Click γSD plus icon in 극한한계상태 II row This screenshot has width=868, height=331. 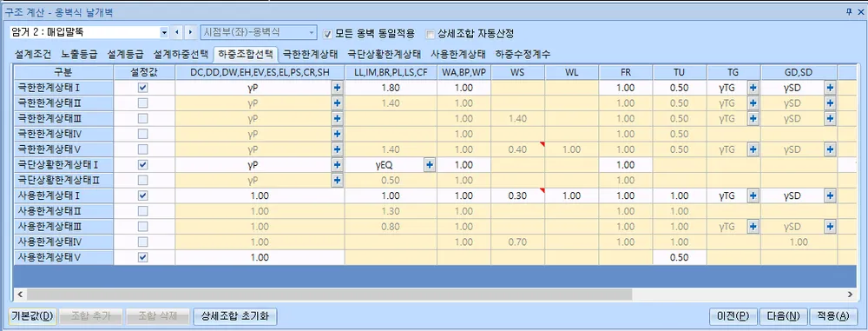click(830, 103)
